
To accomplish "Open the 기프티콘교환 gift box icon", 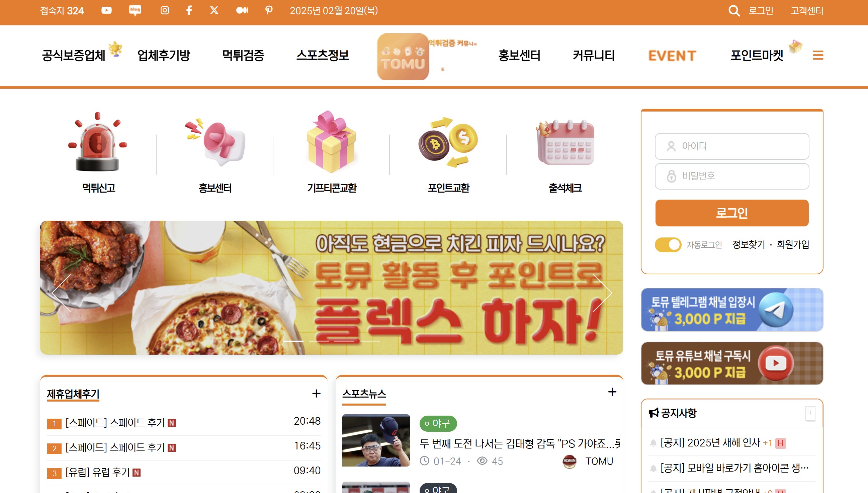I will coord(332,142).
